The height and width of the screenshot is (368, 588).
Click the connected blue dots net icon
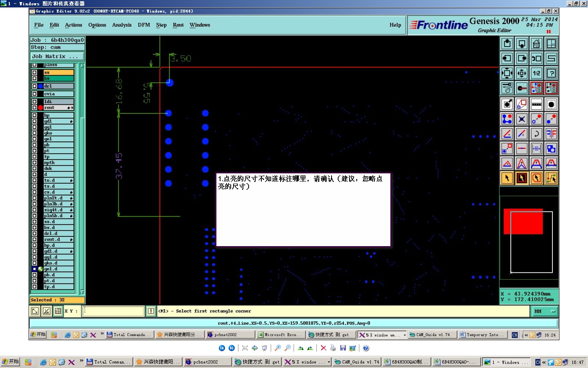[507, 119]
